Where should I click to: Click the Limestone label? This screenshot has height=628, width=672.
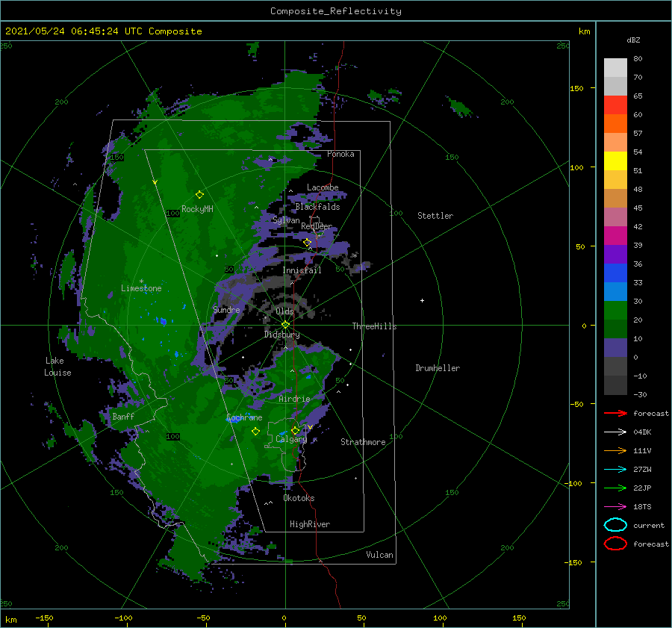point(141,288)
